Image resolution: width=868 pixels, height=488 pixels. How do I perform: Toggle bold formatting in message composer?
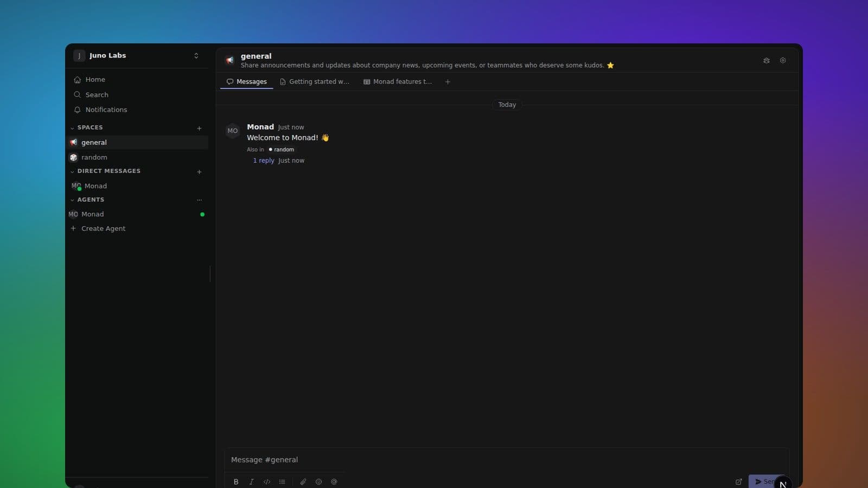coord(236,481)
